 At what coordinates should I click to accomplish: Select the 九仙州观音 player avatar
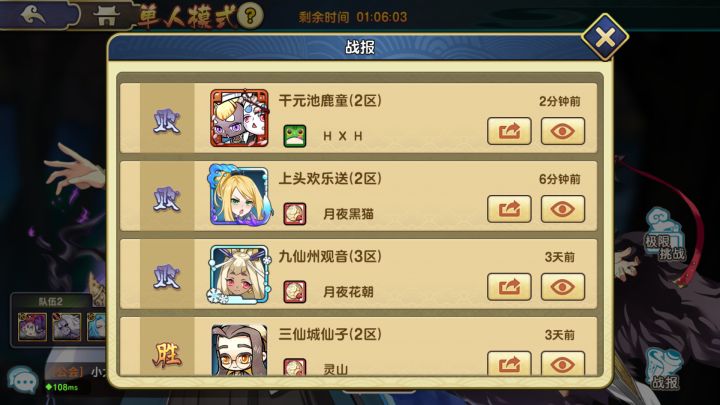(239, 274)
